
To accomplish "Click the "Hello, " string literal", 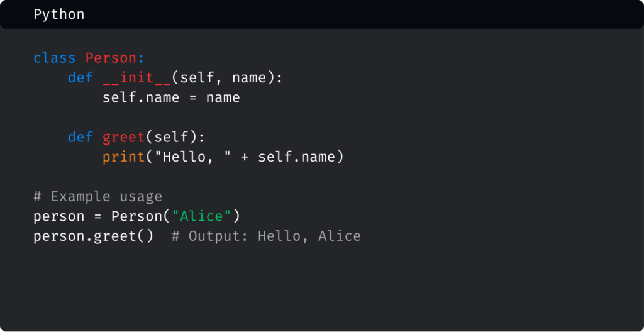I will [189, 157].
